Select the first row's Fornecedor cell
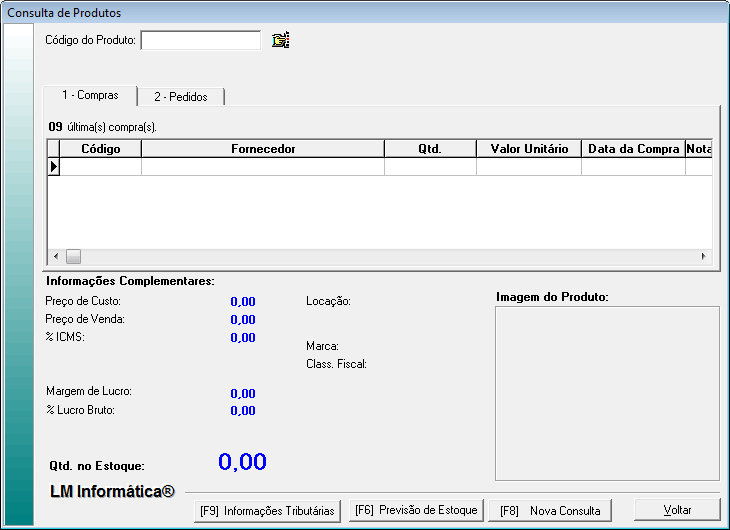730x530 pixels. 262,167
